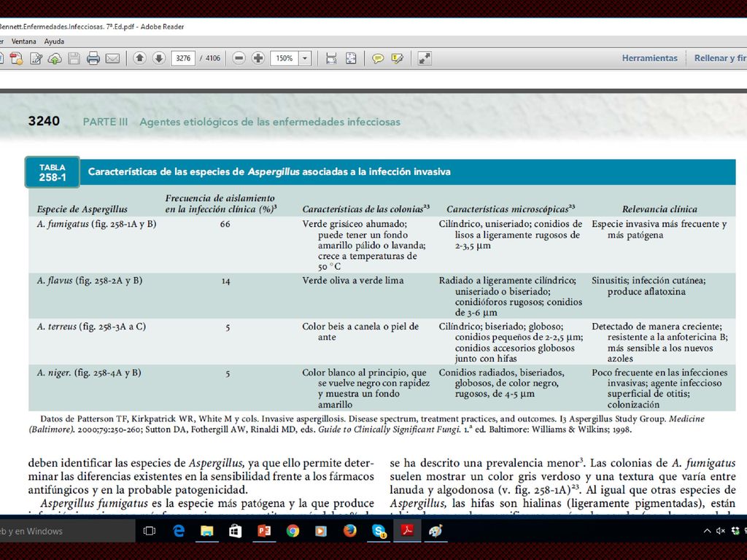Click the 'Características microscópicas' column header
The image size is (747, 560).
click(x=511, y=209)
